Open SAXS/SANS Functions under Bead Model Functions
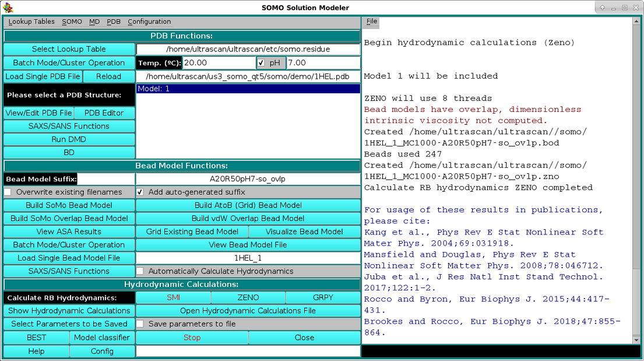Viewport: 644px width, 361px height. pyautogui.click(x=69, y=271)
